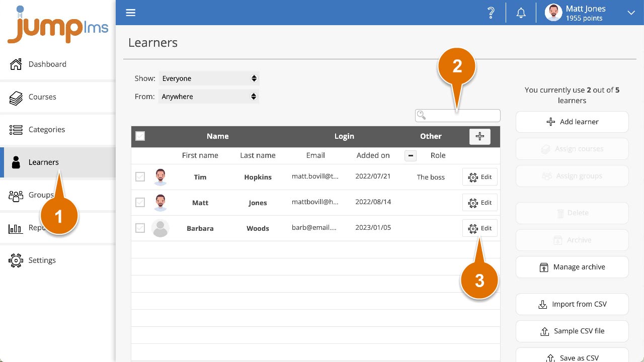Open the From Anywhere dropdown
This screenshot has height=362, width=644.
pos(209,97)
